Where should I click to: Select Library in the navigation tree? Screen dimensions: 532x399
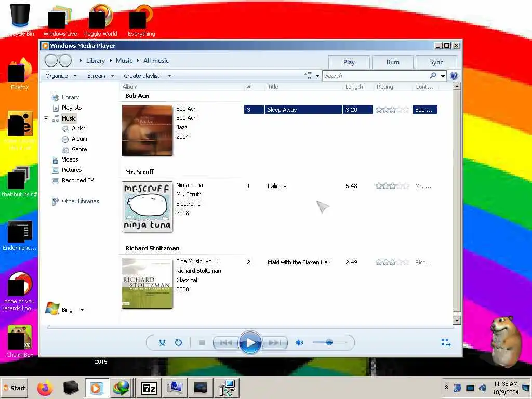(70, 97)
